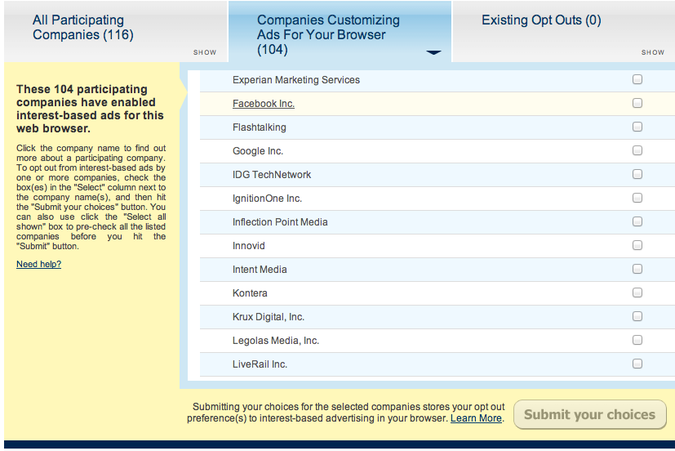Screen dimensions: 675x451
Task: Click the LiveRail Inc. company name
Action: point(260,364)
